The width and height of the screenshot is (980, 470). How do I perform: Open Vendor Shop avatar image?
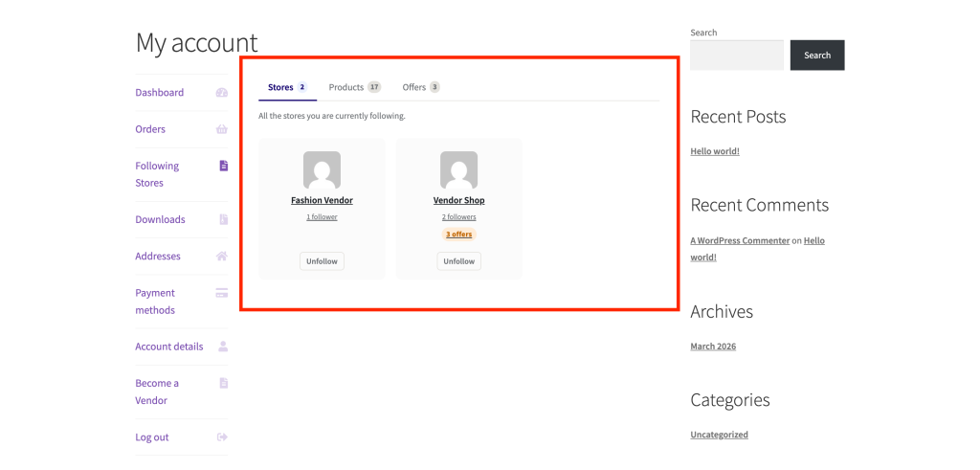tap(458, 170)
